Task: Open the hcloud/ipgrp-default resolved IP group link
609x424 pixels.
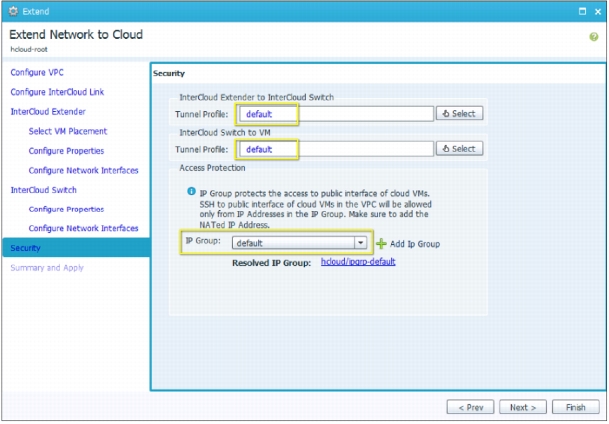Action: (358, 262)
